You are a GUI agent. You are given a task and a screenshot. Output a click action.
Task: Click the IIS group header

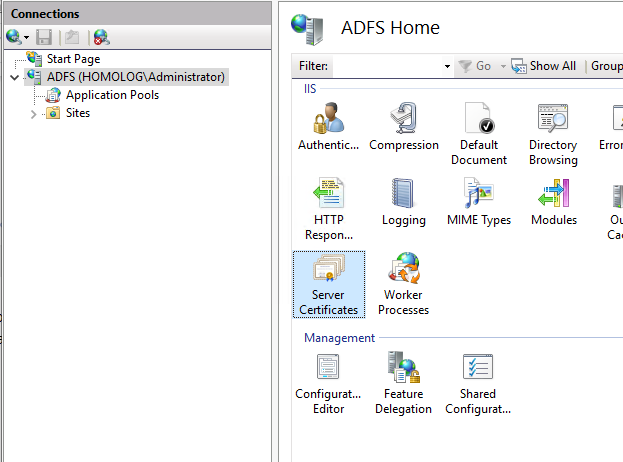click(x=310, y=89)
